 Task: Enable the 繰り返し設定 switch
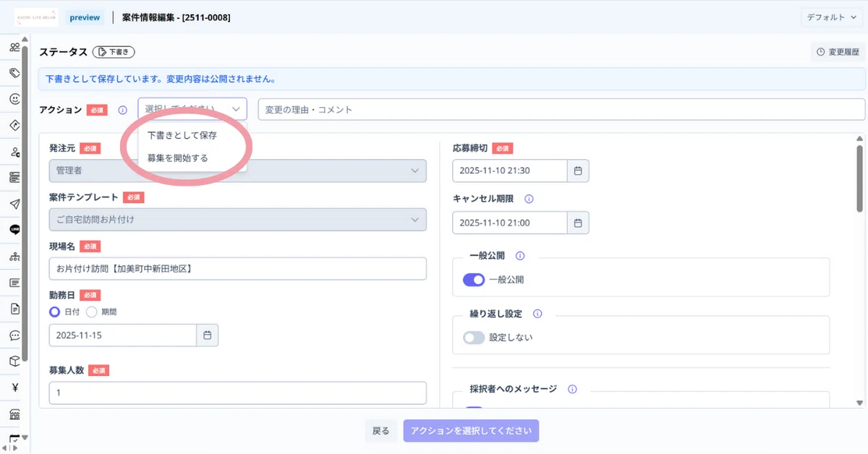coord(474,338)
